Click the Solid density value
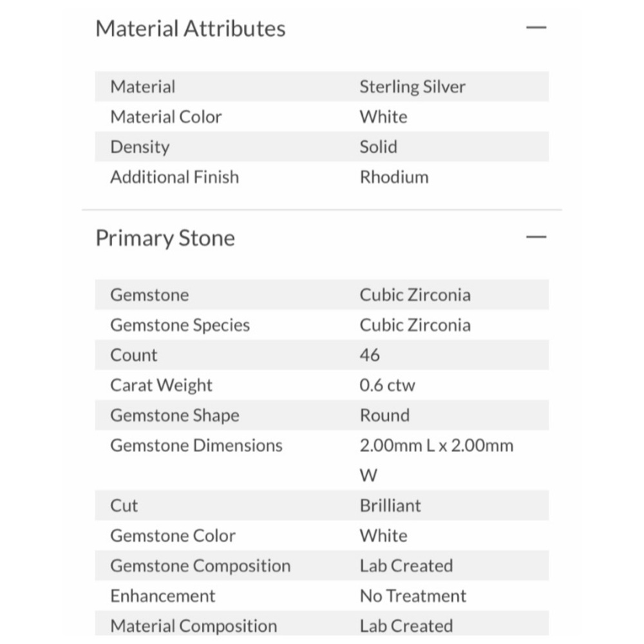Viewport: 644px width, 644px height. (378, 147)
